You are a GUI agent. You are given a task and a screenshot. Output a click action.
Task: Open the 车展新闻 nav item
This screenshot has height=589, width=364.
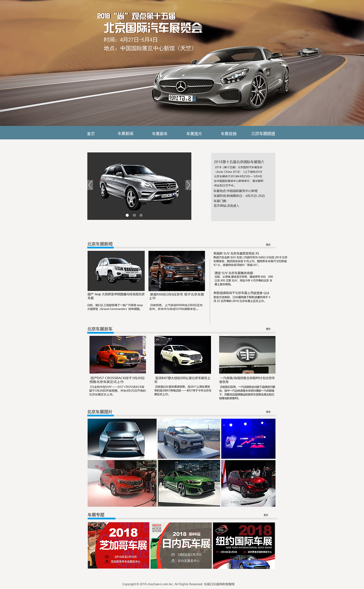tap(125, 134)
